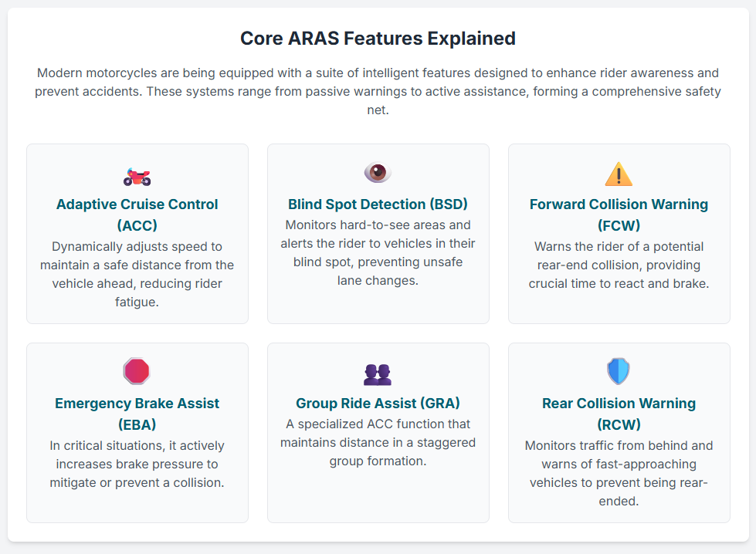756x554 pixels.
Task: Click the two-people icon for Group Ride Assist
Action: click(378, 374)
